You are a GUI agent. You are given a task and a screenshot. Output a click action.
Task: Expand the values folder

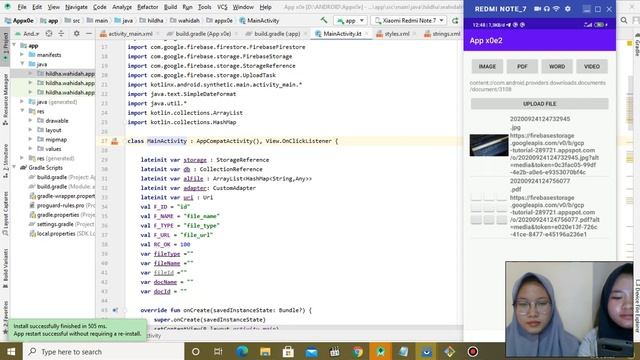point(30,149)
